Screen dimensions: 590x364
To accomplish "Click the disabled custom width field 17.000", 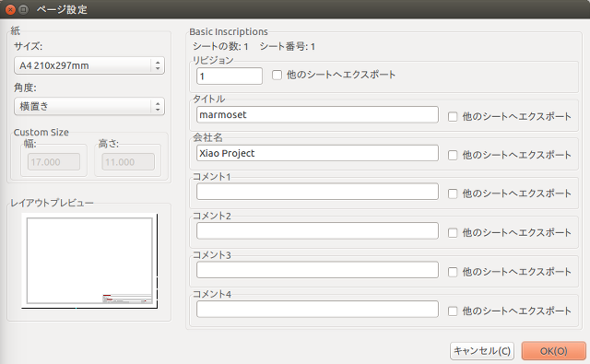I will [x=53, y=161].
